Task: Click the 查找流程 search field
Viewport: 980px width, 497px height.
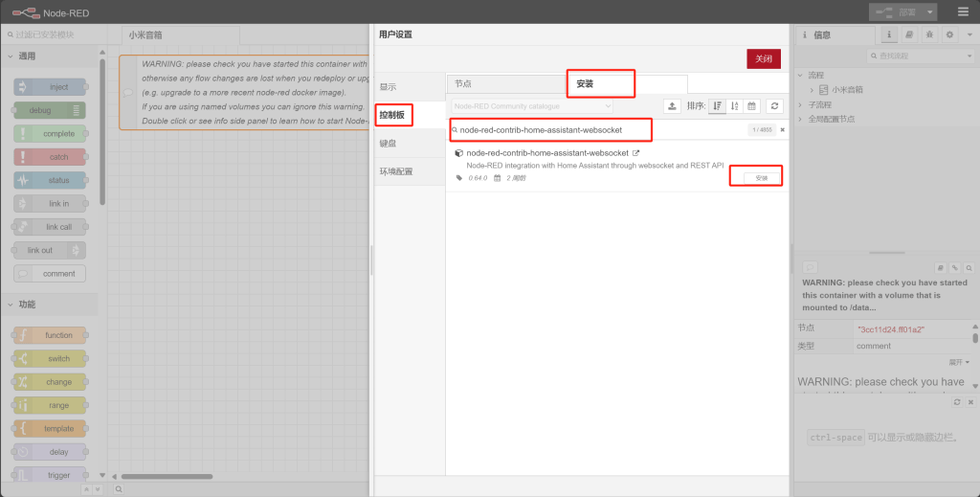Action: tap(916, 56)
